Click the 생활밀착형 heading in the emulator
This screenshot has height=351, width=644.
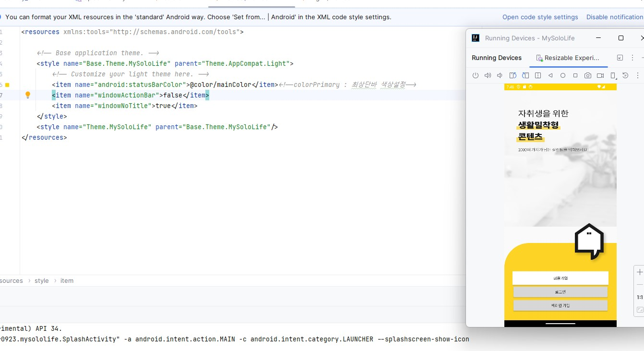point(538,125)
